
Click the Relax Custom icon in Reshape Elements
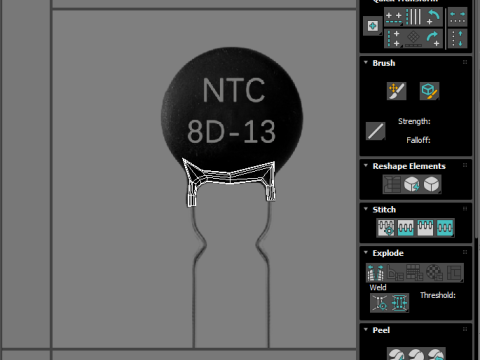[432, 184]
